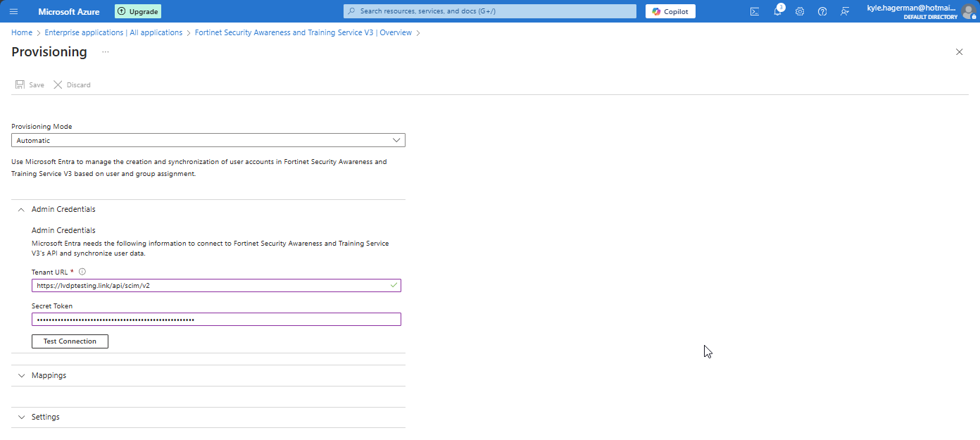The width and height of the screenshot is (980, 440).
Task: Collapse the Admin Credentials section
Action: (208, 209)
